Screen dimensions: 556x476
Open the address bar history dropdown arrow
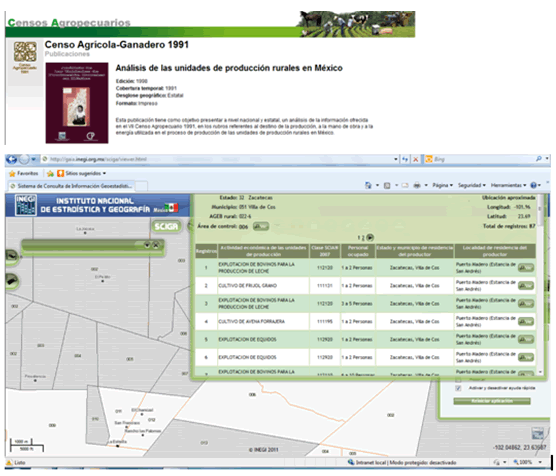pyautogui.click(x=396, y=160)
